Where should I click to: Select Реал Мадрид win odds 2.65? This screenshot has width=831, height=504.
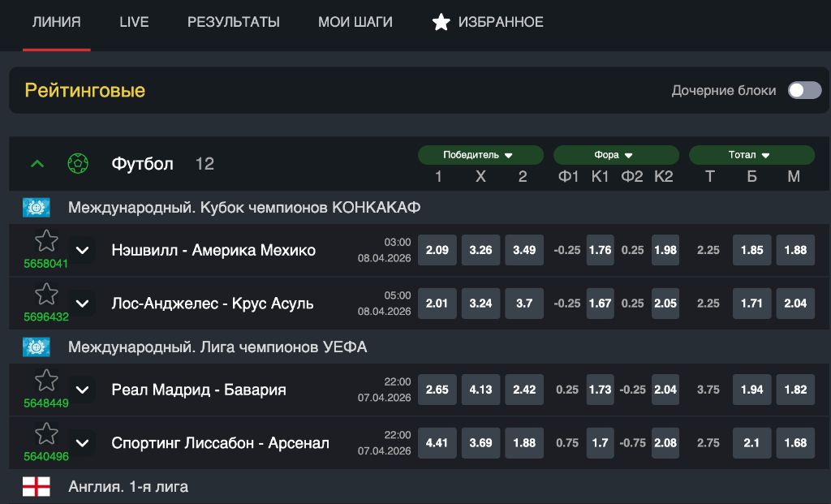[x=437, y=390]
